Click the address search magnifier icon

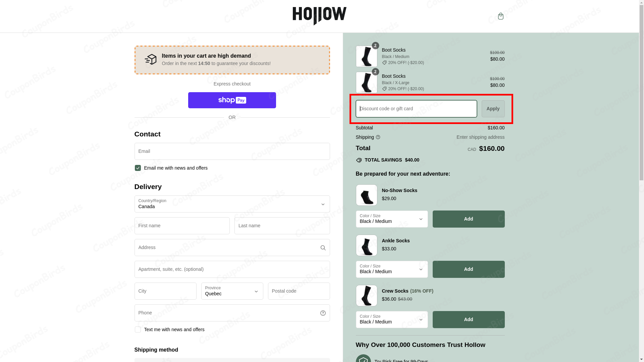coord(323,247)
